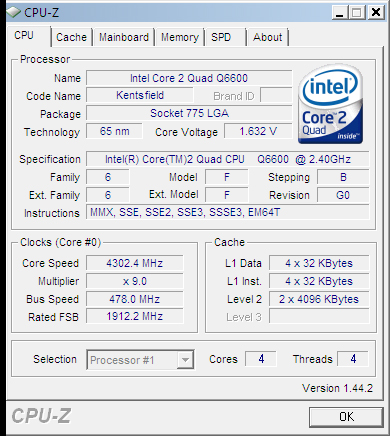Switch to the Cache tab
Viewport: 390px width, 436px height.
(x=71, y=37)
